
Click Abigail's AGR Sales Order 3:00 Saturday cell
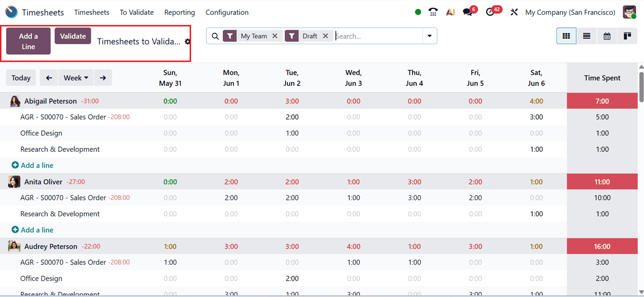click(x=536, y=117)
